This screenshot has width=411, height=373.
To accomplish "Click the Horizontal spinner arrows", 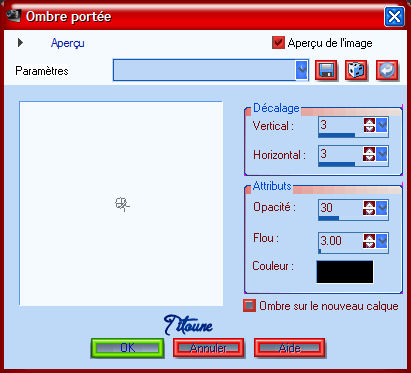I will tap(369, 154).
